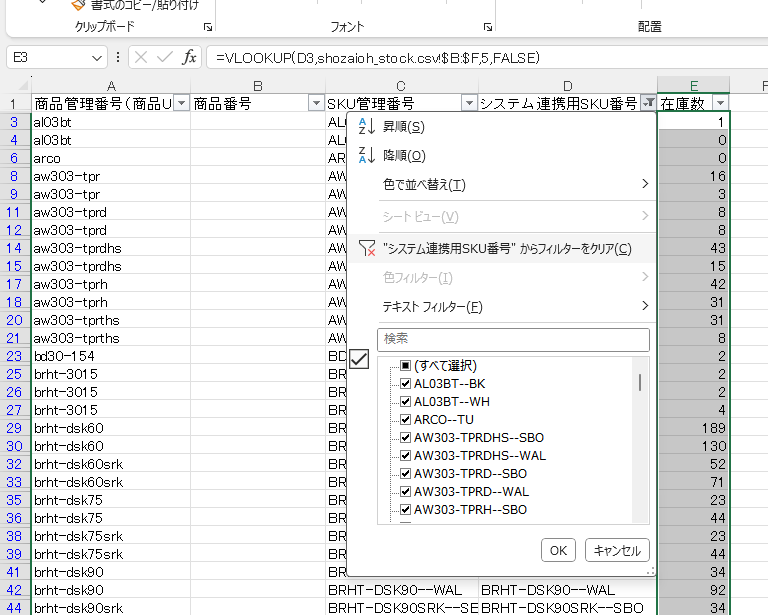Uncheck AL03BT--BK in filter list
The image size is (768, 615).
click(x=406, y=383)
